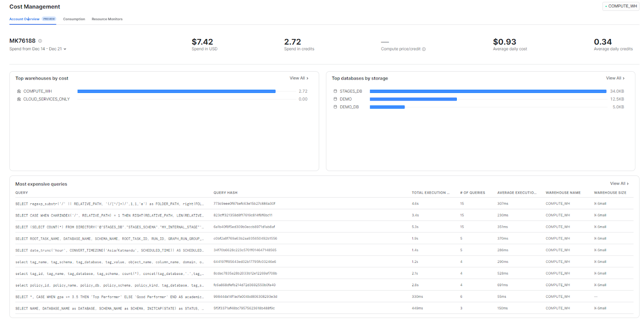Click the DEMO_DB storage bar
This screenshot has height=330, width=644.
point(387,107)
